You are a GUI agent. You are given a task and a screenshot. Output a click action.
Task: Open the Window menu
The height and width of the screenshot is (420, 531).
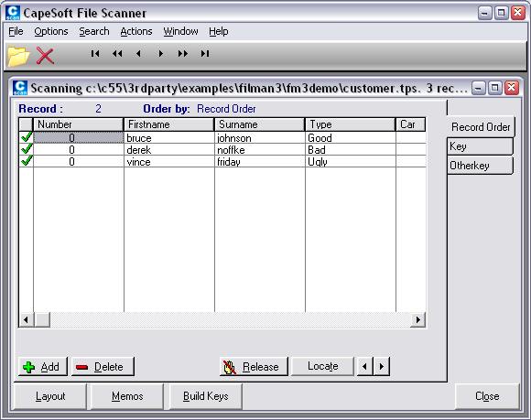pyautogui.click(x=180, y=31)
